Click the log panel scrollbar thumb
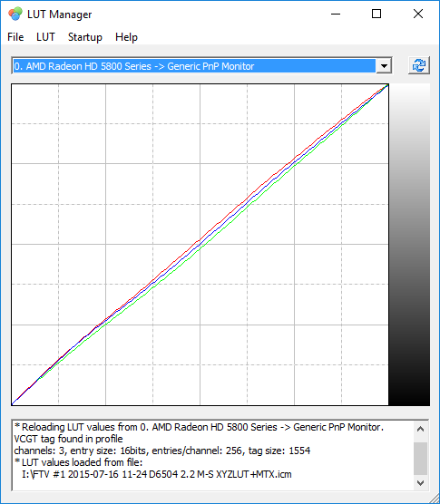This screenshot has height=504, width=440. (x=420, y=459)
